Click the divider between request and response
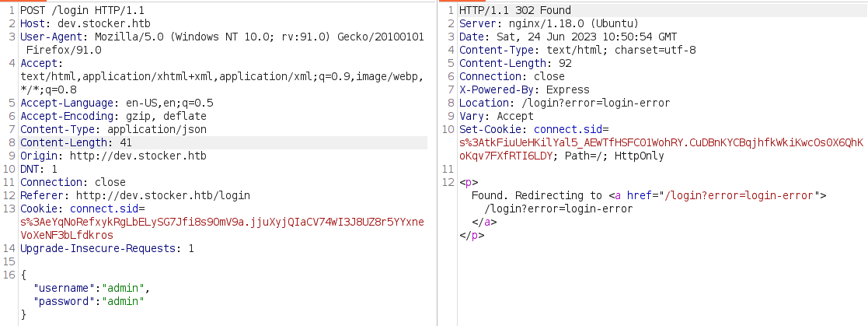 pyautogui.click(x=437, y=163)
